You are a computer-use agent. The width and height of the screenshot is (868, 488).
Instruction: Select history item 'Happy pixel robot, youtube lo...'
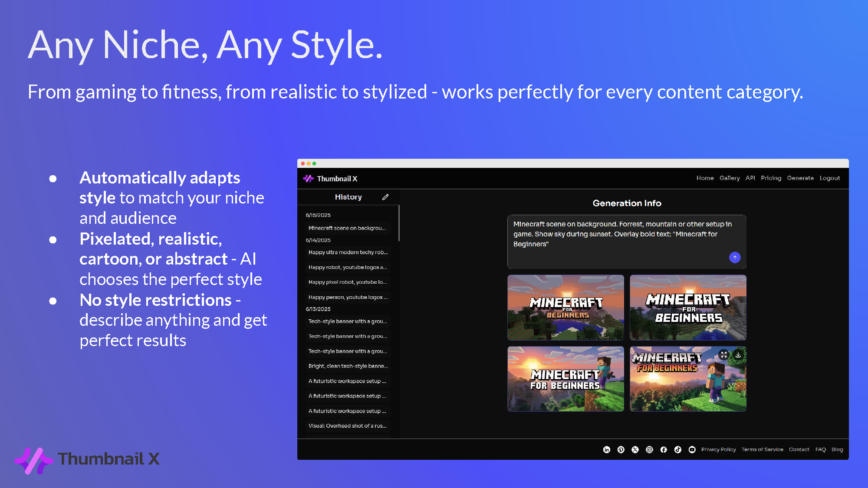point(347,282)
